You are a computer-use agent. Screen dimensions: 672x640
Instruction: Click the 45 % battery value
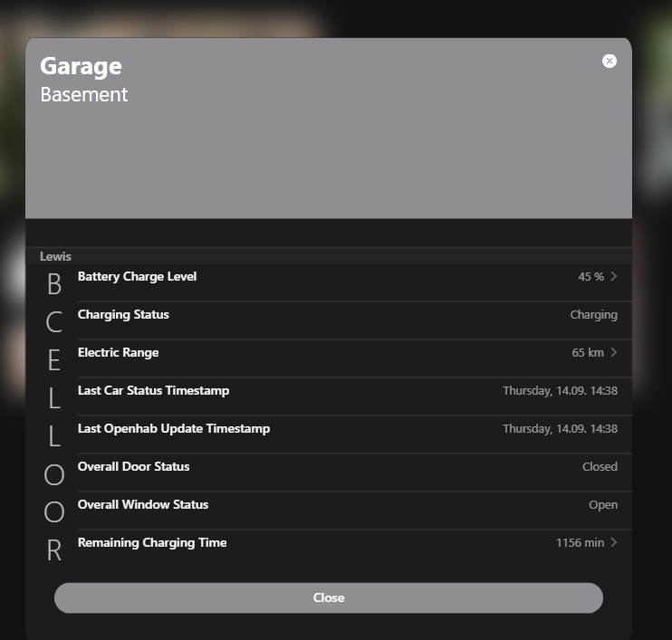click(590, 276)
